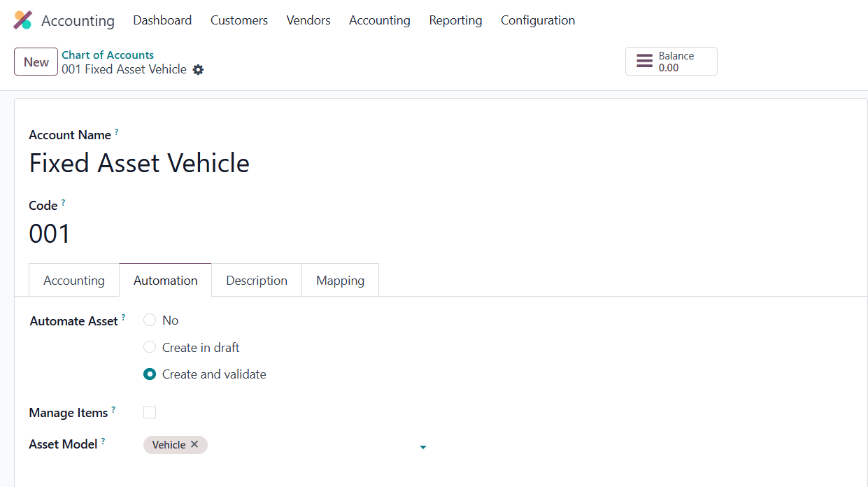Enable the Manage Items checkbox
The width and height of the screenshot is (868, 487).
tap(149, 412)
